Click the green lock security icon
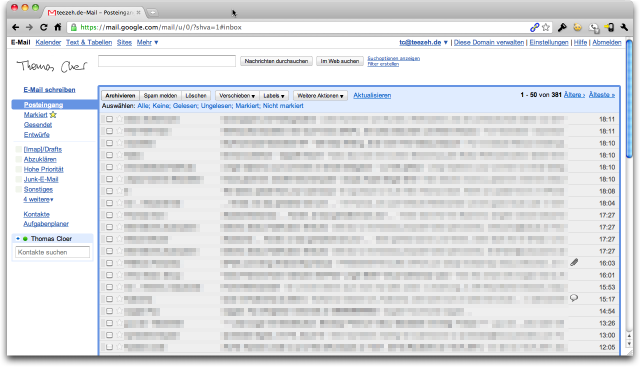640x367 pixels. [x=73, y=27]
